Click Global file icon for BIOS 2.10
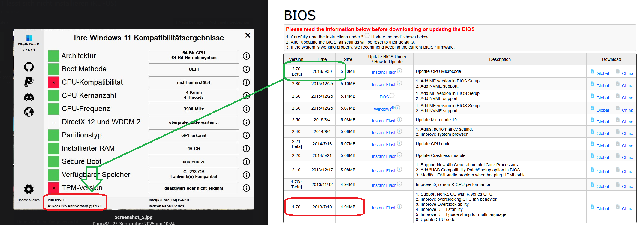The height and width of the screenshot is (225, 644). (x=592, y=169)
